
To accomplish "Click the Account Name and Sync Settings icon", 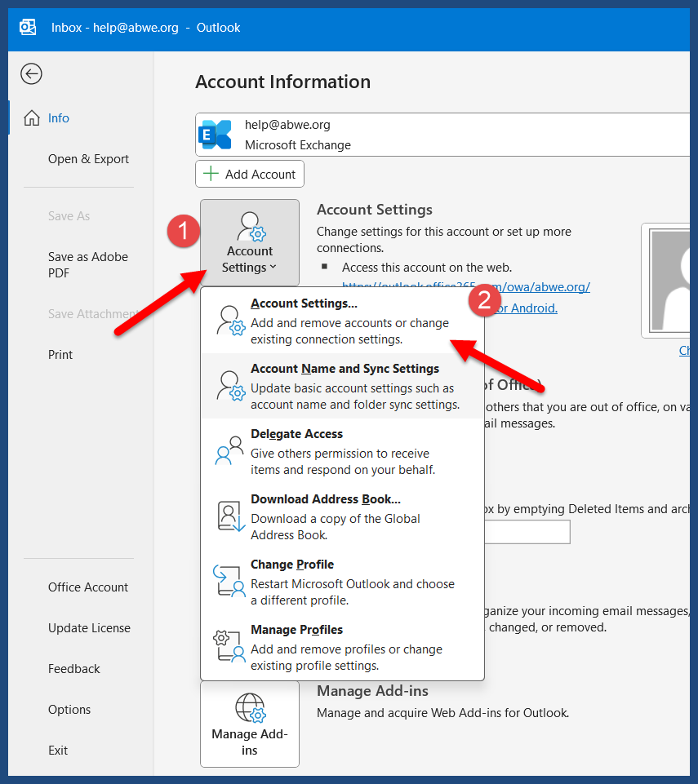I will point(231,386).
